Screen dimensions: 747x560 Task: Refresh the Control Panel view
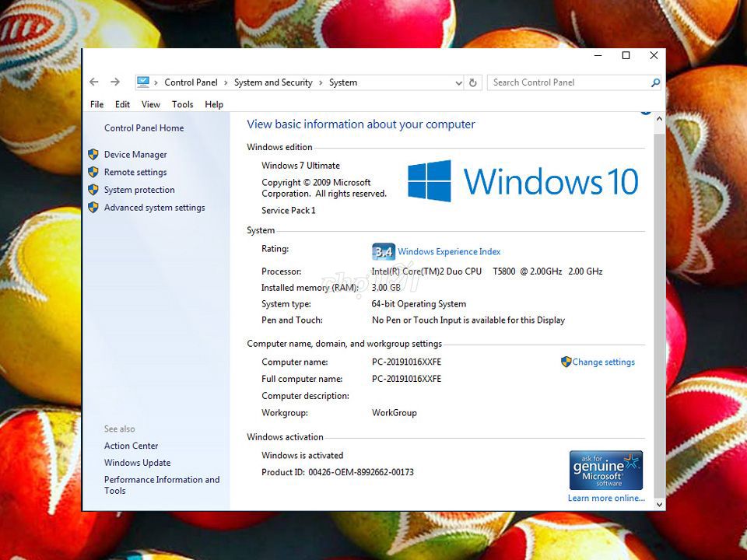[x=472, y=82]
